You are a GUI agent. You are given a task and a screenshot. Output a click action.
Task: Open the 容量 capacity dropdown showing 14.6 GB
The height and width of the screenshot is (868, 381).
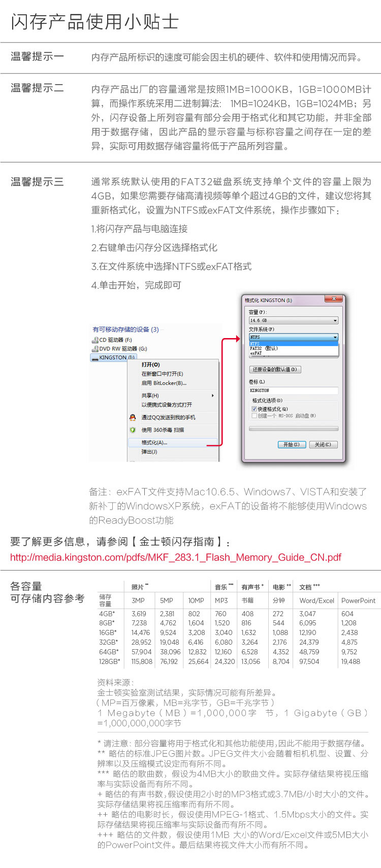pos(293,320)
